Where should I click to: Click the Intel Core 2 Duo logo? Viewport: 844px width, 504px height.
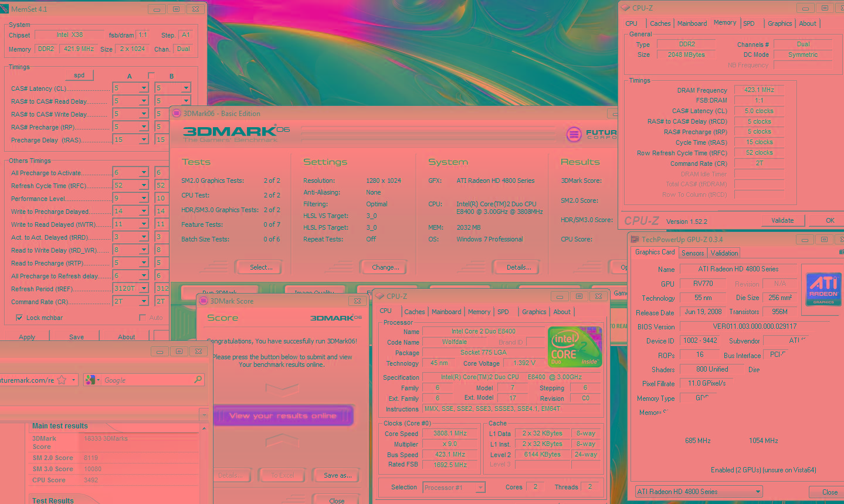pos(575,347)
